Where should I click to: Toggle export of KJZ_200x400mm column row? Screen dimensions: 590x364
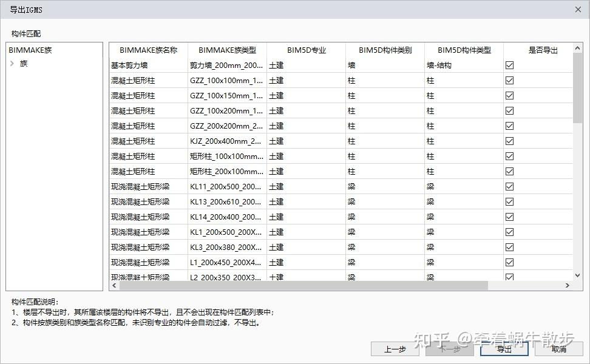[x=510, y=141]
